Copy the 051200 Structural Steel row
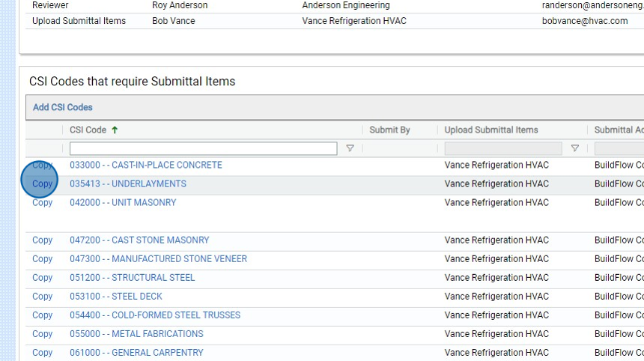Image resolution: width=644 pixels, height=361 pixels. click(x=42, y=278)
